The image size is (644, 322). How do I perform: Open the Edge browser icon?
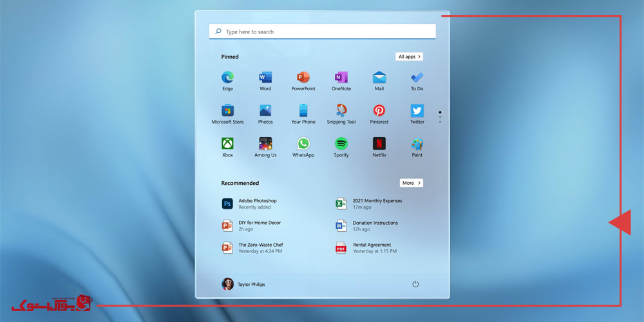click(x=227, y=77)
